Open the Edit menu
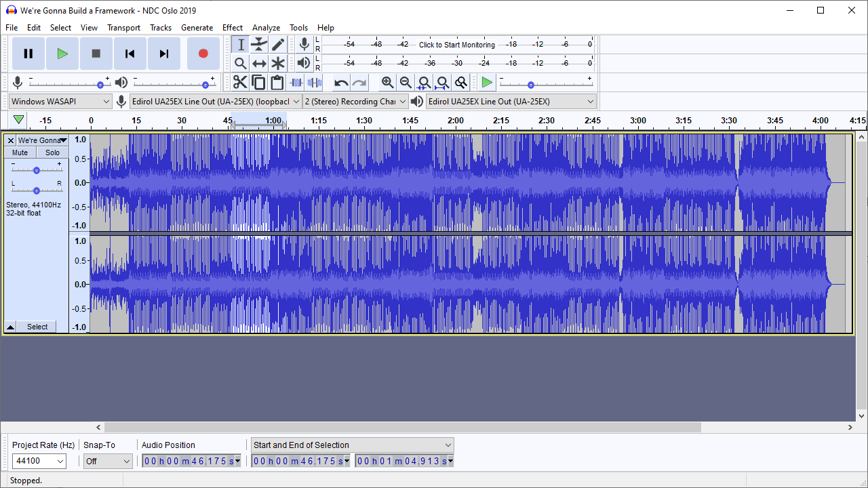 coord(34,28)
